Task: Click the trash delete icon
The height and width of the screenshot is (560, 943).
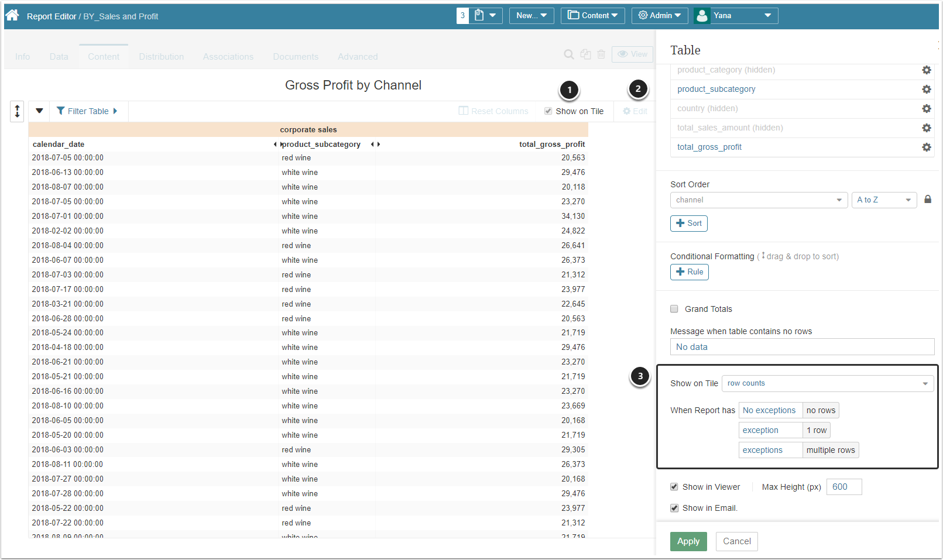Action: (x=601, y=54)
